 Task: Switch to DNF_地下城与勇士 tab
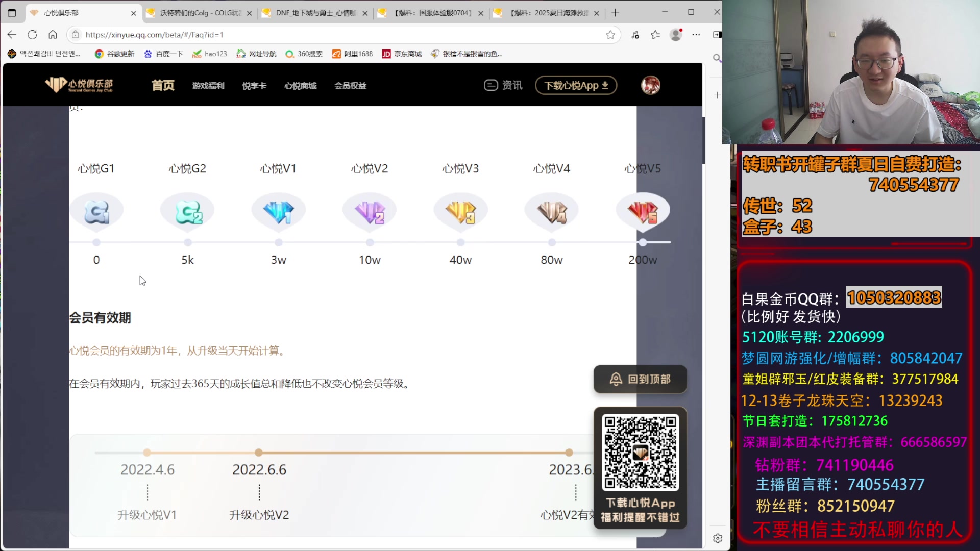pyautogui.click(x=315, y=13)
